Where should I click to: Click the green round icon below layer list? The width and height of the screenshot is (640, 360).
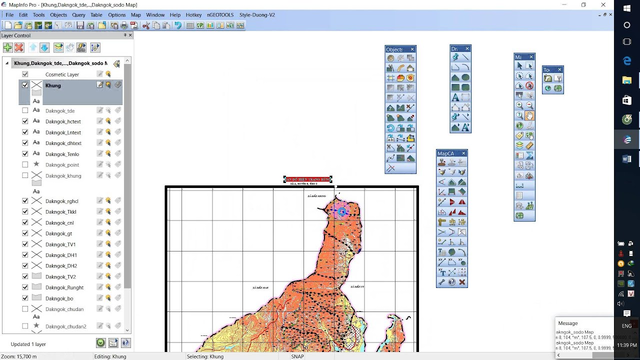coord(101,343)
